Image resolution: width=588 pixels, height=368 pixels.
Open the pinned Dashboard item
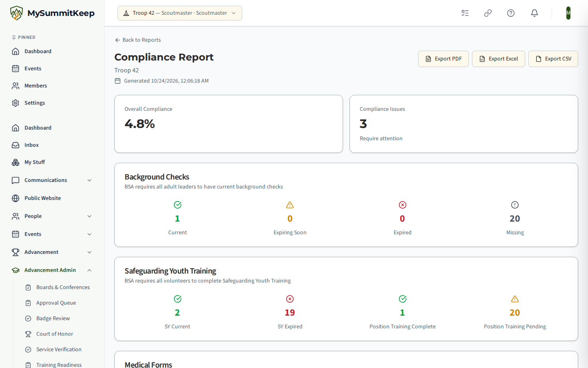[x=52, y=51]
